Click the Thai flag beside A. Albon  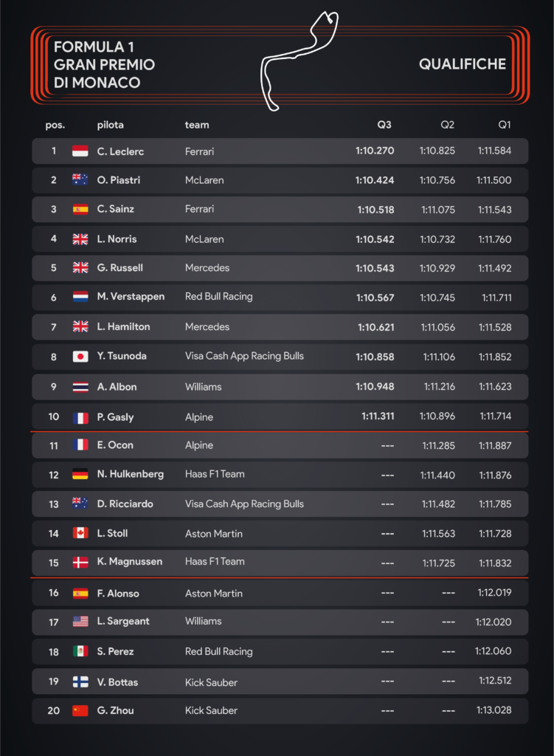coord(80,387)
